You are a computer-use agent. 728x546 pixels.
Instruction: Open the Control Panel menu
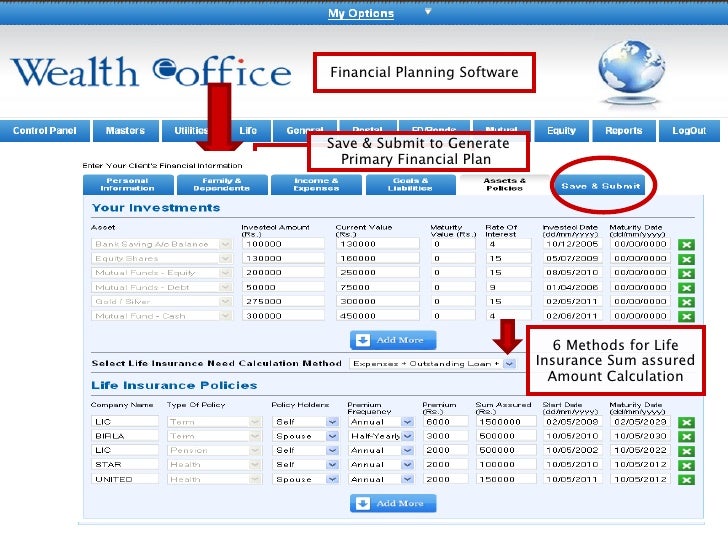[45, 131]
